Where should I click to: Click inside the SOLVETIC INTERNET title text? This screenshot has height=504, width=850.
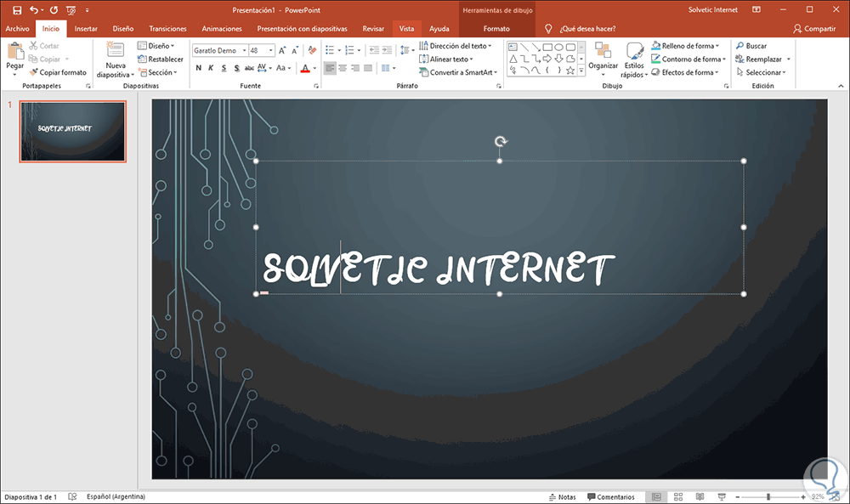[x=438, y=269]
